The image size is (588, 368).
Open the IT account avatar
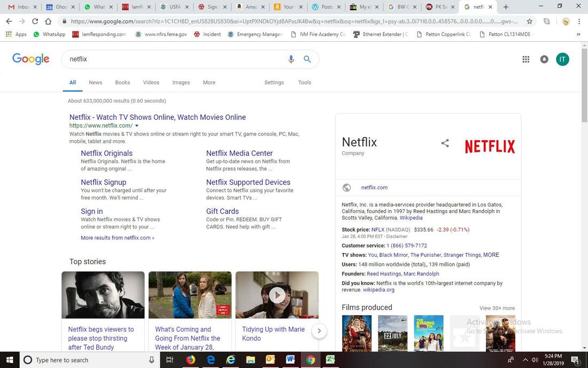pos(562,59)
